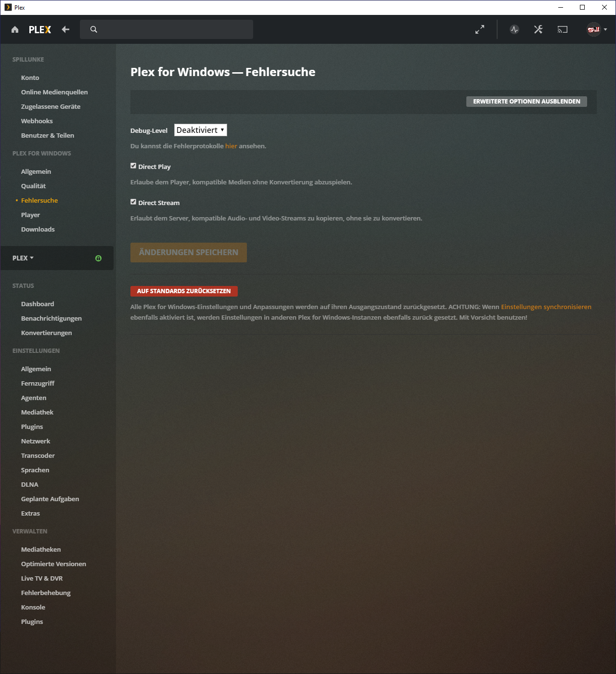Focus the search input field

167,29
